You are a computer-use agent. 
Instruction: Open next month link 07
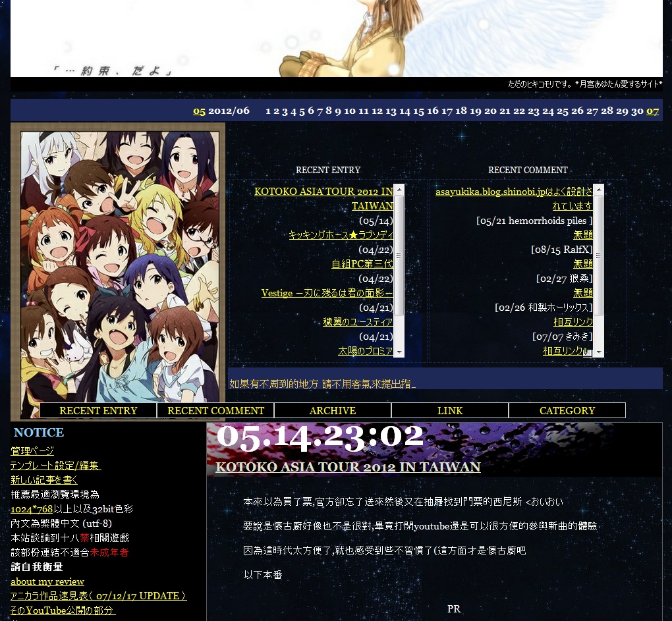click(652, 111)
